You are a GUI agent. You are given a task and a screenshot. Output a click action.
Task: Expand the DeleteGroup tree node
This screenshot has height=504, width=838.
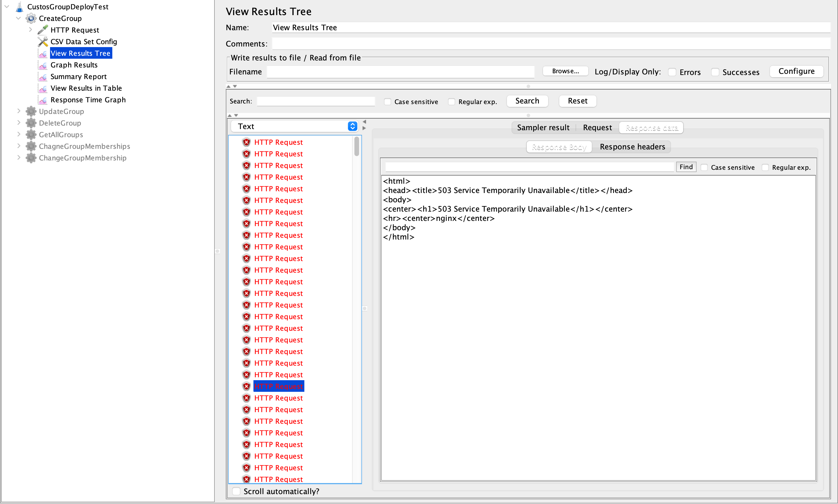pyautogui.click(x=19, y=123)
